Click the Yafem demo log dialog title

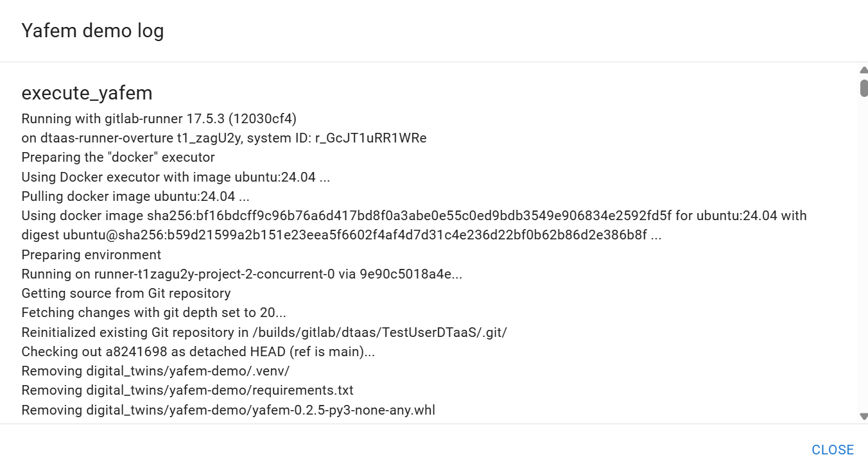tap(92, 30)
